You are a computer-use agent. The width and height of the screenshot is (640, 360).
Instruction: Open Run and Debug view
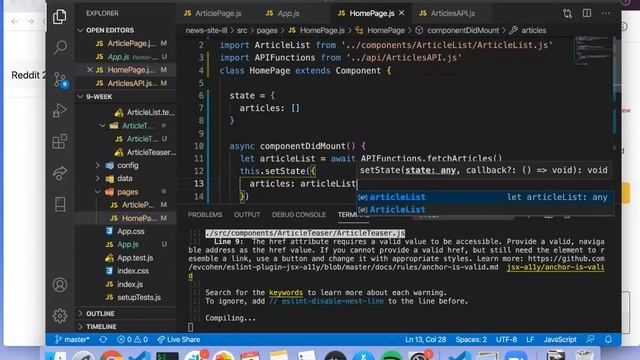[60, 110]
